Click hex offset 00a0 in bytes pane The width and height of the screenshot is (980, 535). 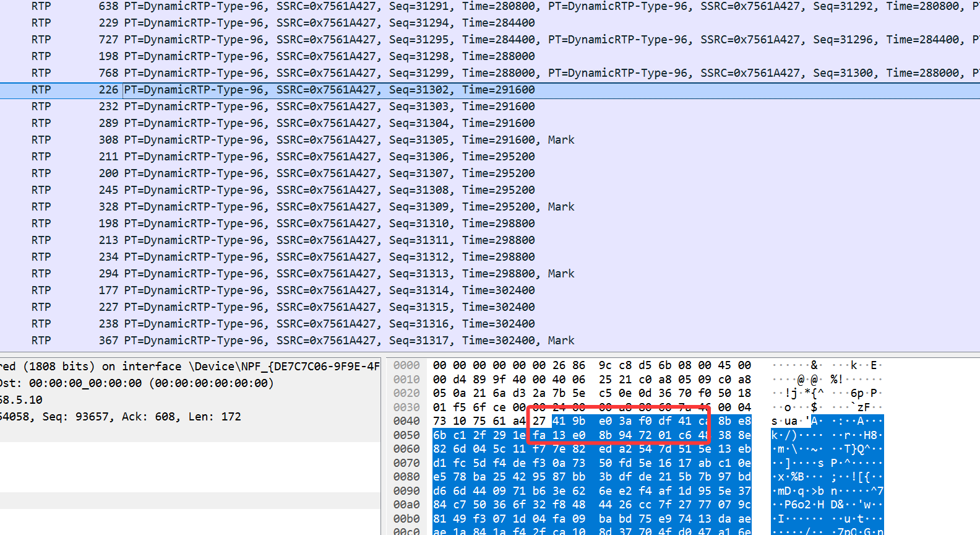406,505
